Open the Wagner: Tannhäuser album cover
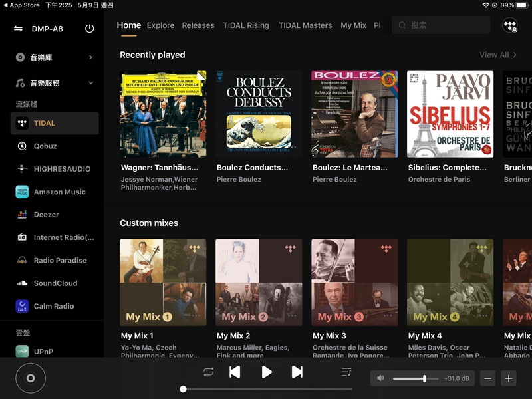This screenshot has width=532, height=399. click(163, 114)
